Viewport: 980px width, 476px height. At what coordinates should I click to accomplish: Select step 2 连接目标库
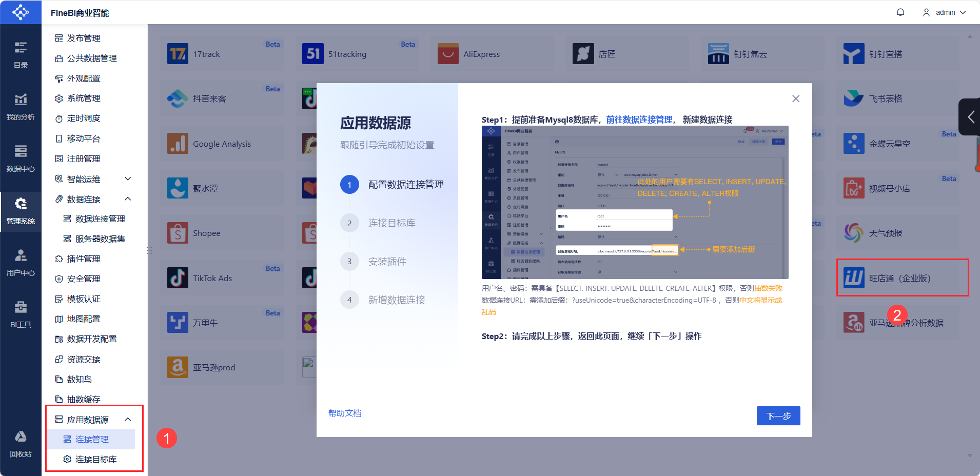[x=378, y=223]
